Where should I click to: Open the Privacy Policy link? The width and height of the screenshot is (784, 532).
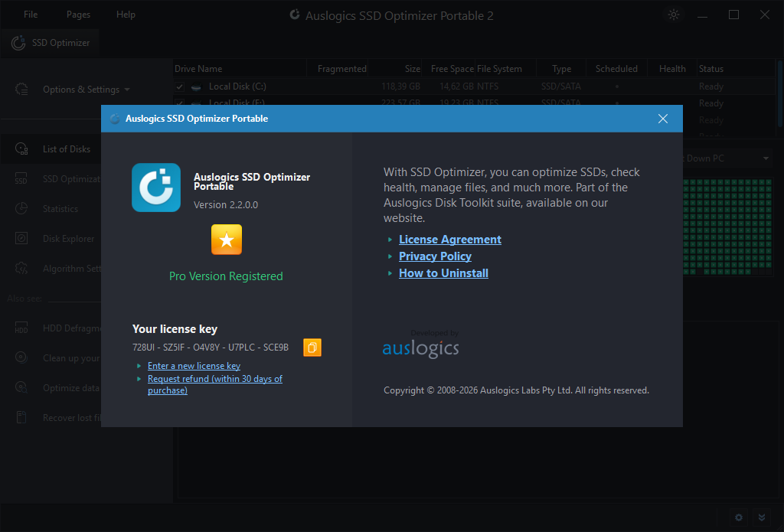click(435, 256)
